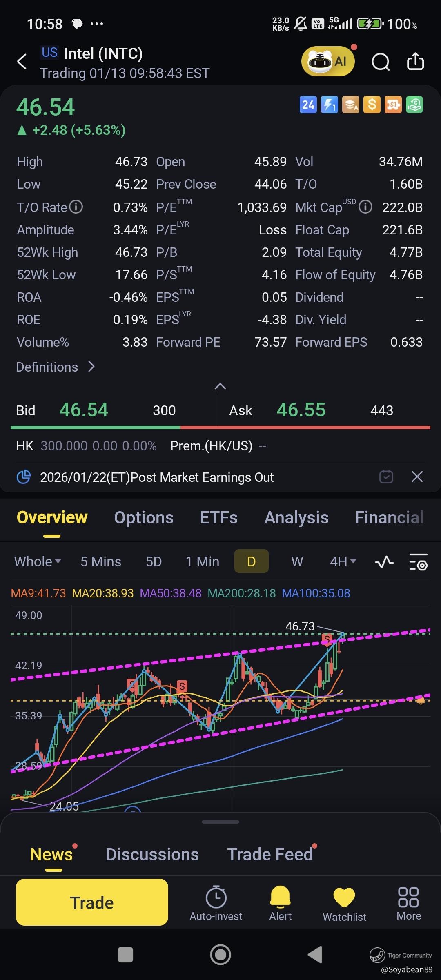Tap the back arrow icon
The height and width of the screenshot is (980, 441).
click(22, 62)
